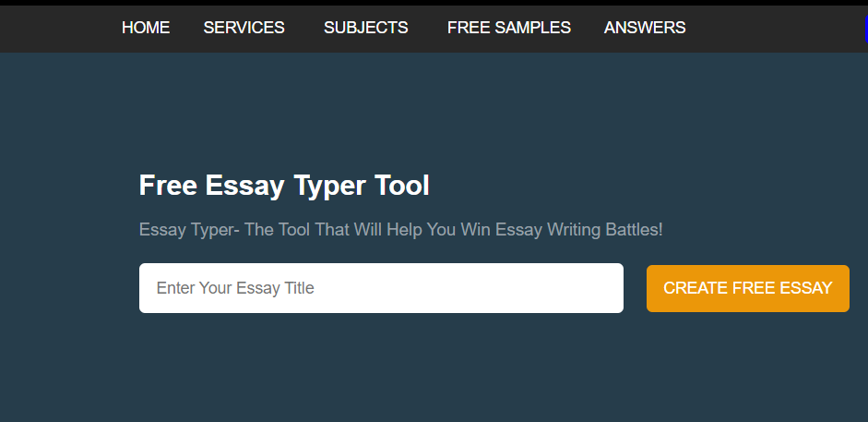Select the Essay Typer tagline text
The image size is (868, 422).
400,229
